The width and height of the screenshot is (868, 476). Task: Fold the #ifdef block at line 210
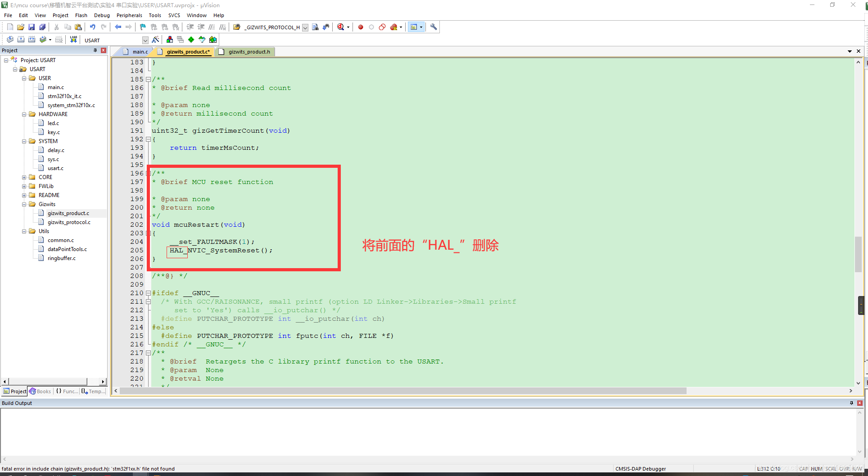point(148,293)
